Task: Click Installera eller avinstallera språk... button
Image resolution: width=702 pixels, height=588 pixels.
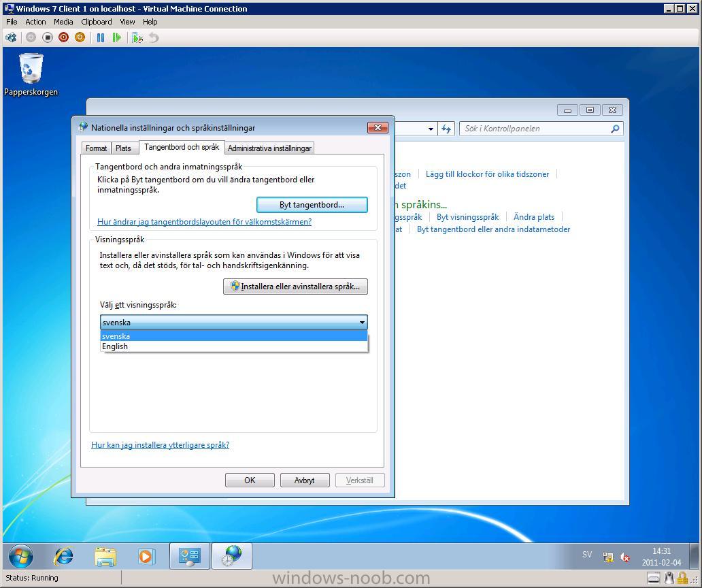Action: coord(295,287)
